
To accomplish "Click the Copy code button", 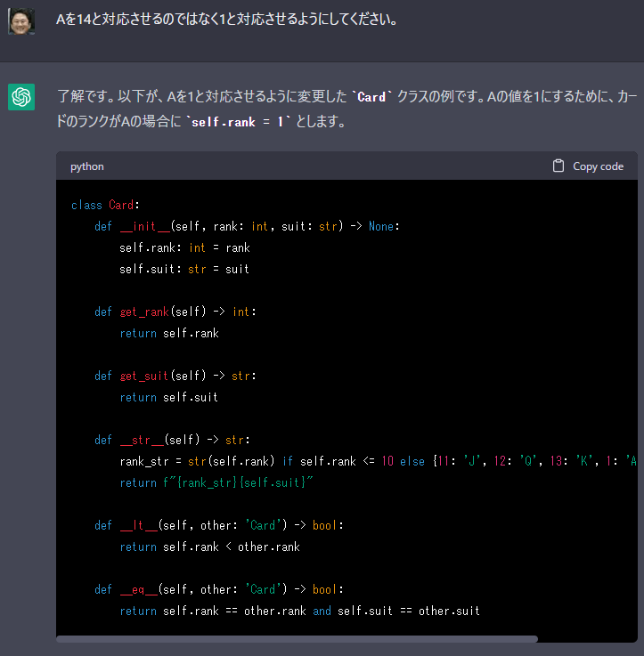I will tap(588, 166).
